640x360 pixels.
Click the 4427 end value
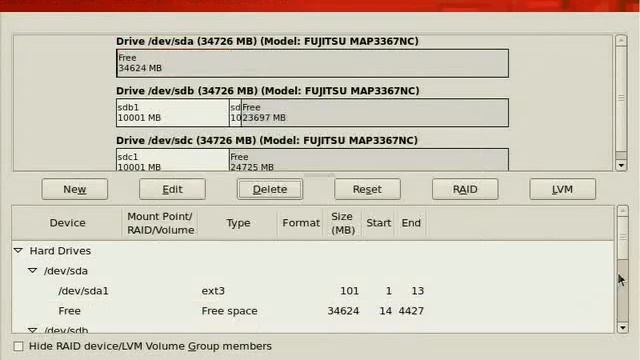click(x=411, y=311)
